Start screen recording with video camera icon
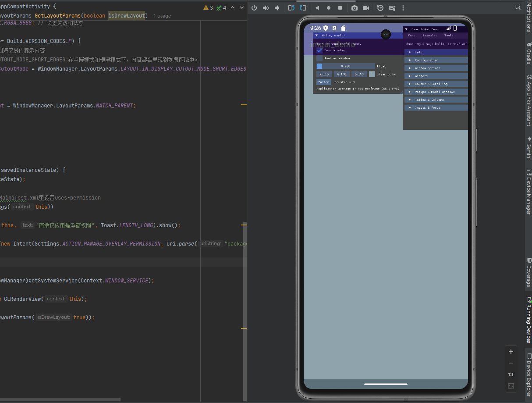 tap(366, 8)
